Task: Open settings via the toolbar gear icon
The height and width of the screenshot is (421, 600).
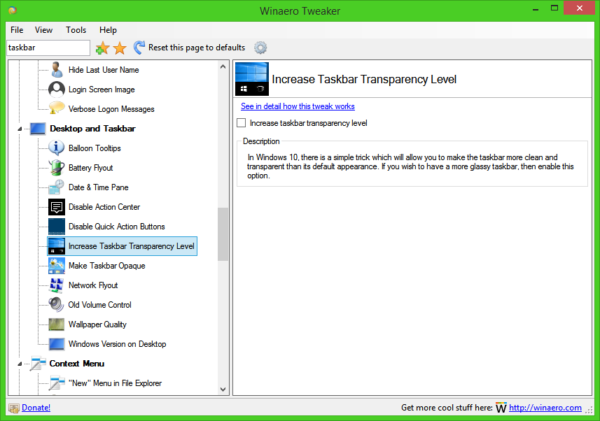Action: 261,48
